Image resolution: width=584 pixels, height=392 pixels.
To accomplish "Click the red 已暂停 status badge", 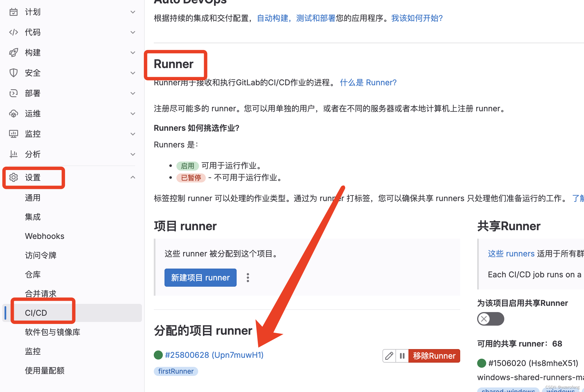I will (191, 178).
